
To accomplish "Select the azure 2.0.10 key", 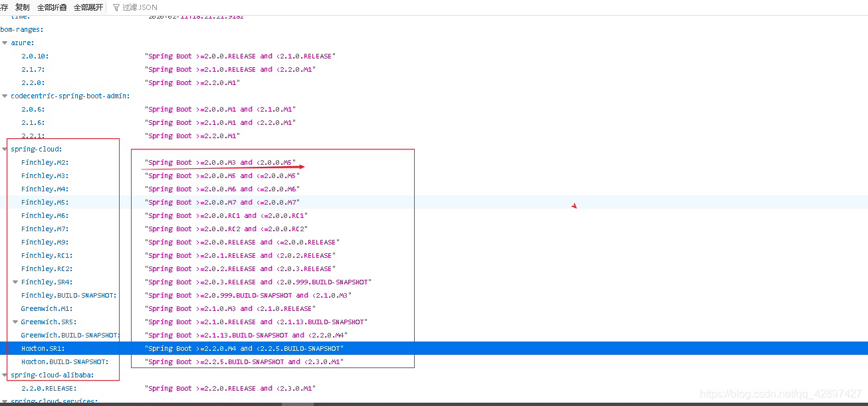I will pos(35,56).
